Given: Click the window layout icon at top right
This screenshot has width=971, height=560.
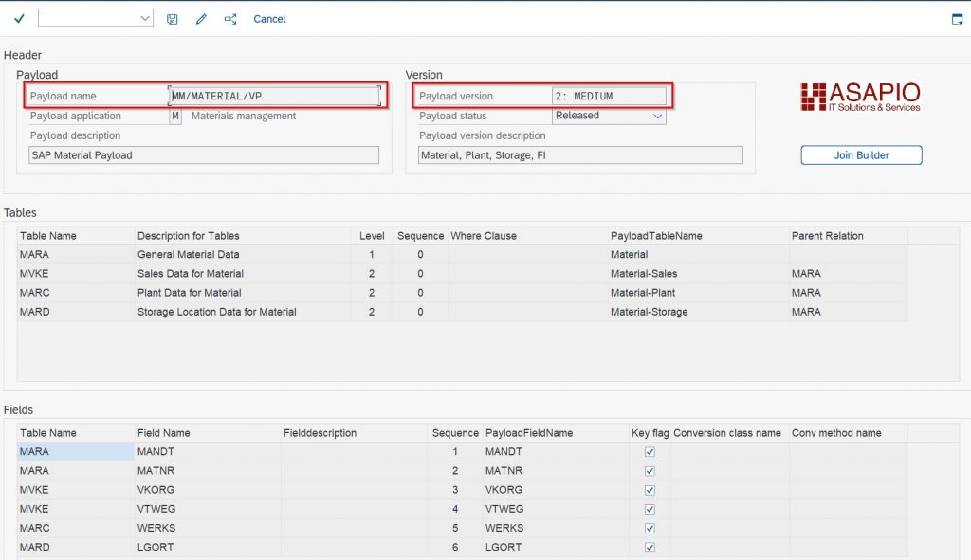Looking at the screenshot, I should (957, 19).
